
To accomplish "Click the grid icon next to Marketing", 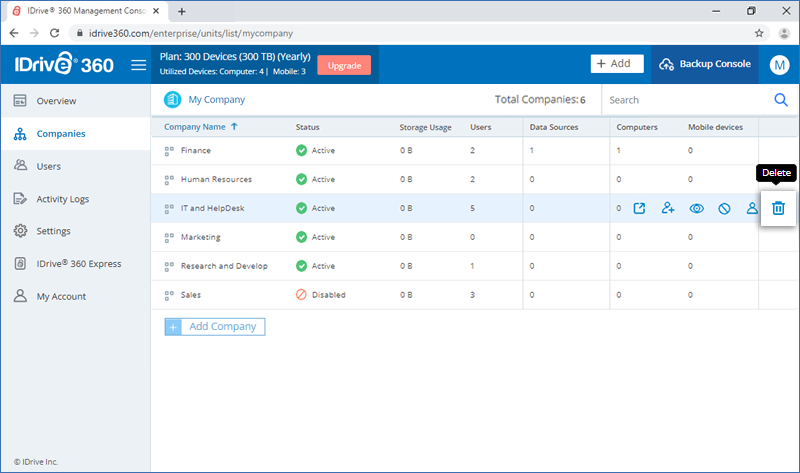I will pos(169,237).
